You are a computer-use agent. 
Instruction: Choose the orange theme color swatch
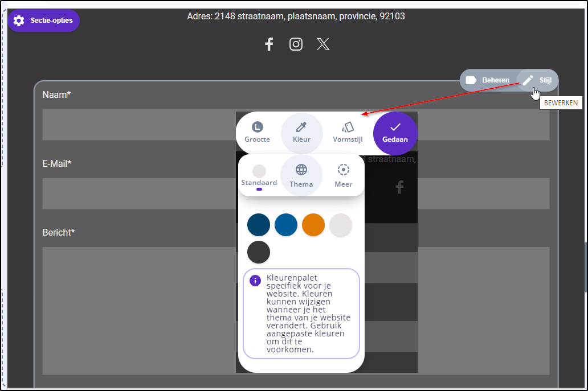pyautogui.click(x=313, y=225)
